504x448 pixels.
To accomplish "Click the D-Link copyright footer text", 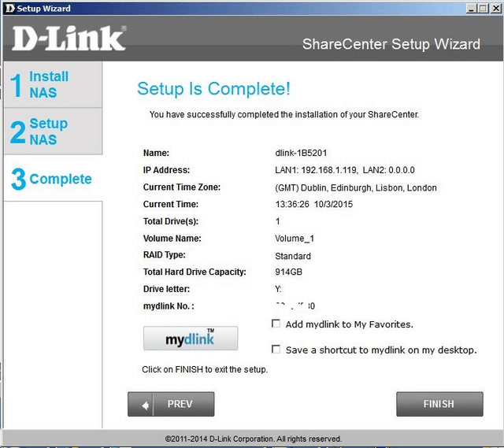I will 254,439.
